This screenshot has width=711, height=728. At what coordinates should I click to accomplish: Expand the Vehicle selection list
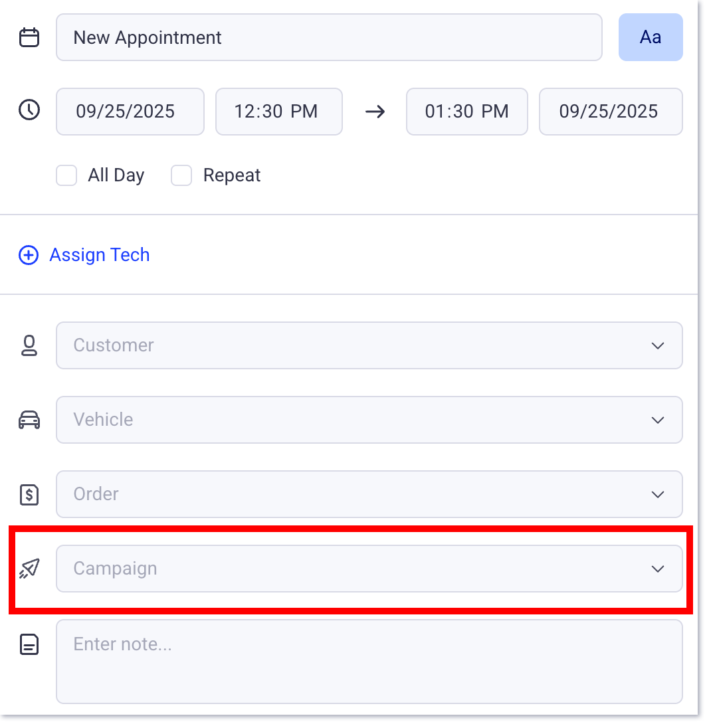pyautogui.click(x=657, y=420)
